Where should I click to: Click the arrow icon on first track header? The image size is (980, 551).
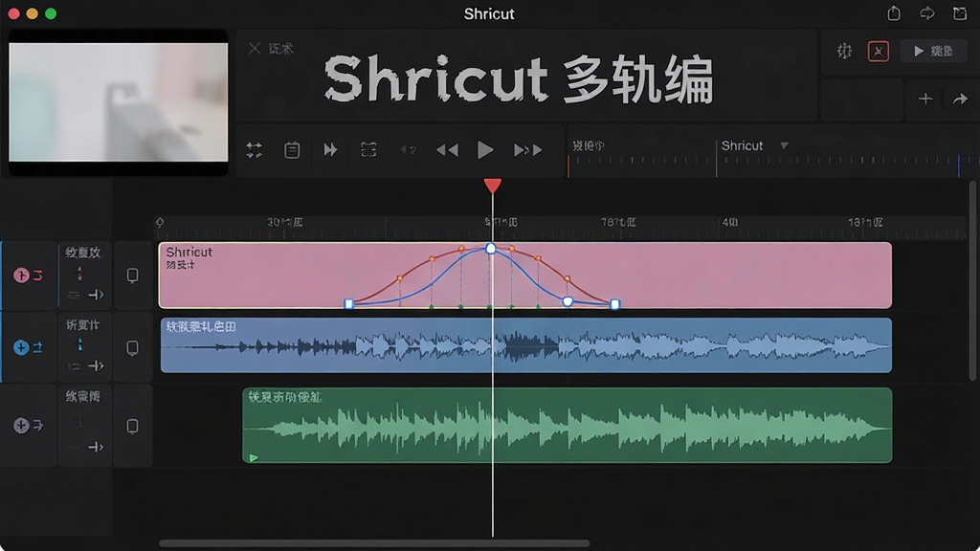tap(96, 295)
